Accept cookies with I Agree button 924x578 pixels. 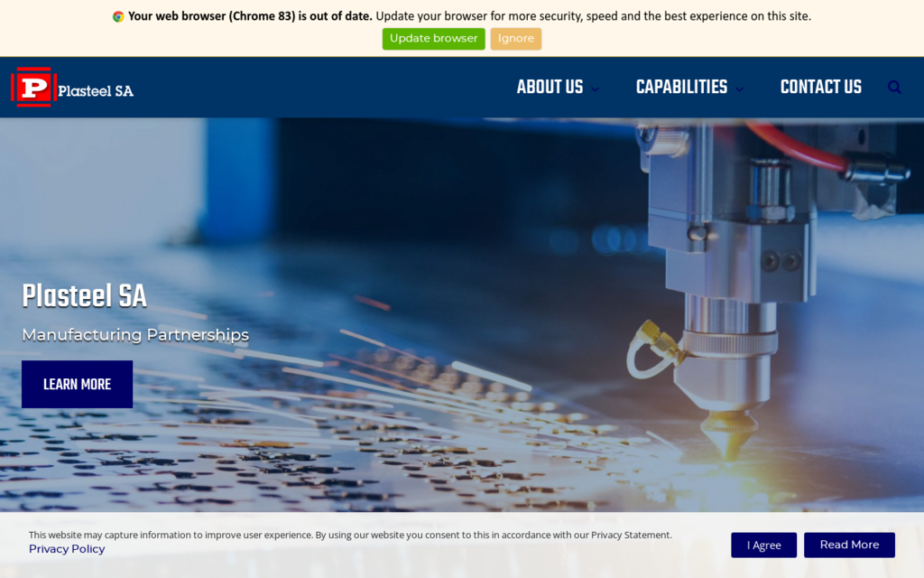(763, 545)
